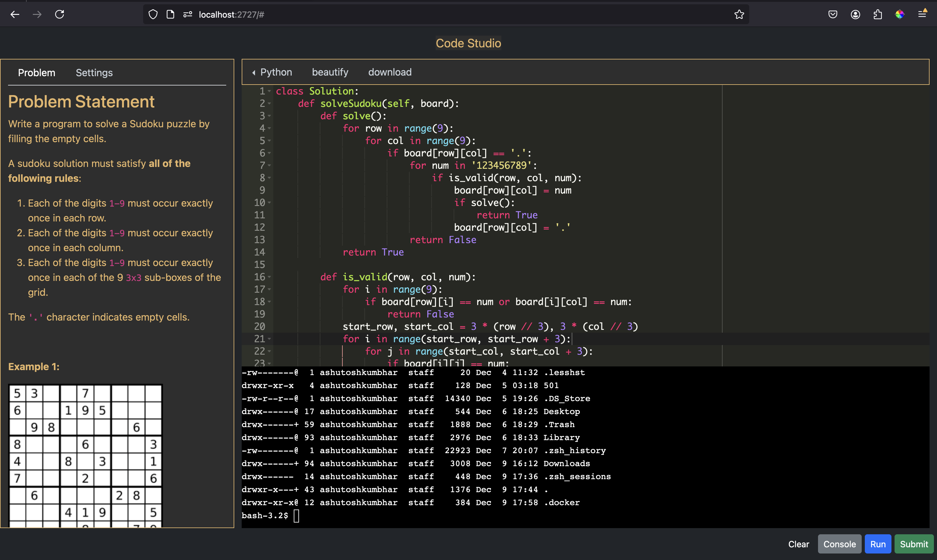Submit the solution with the Submit button
This screenshot has height=560, width=937.
click(913, 544)
